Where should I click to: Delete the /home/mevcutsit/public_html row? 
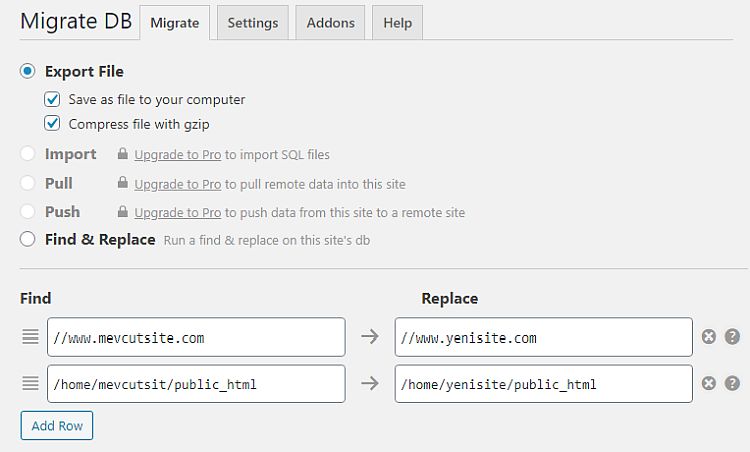tap(708, 383)
